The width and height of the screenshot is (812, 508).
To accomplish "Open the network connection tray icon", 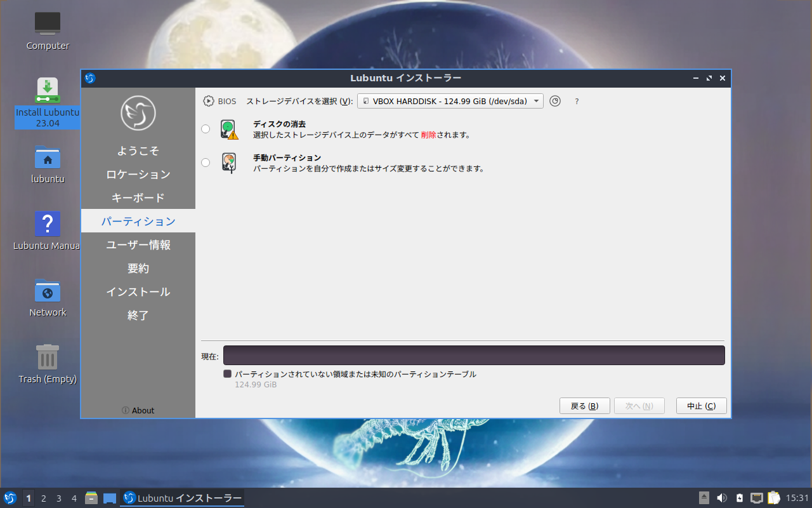I will point(757,498).
